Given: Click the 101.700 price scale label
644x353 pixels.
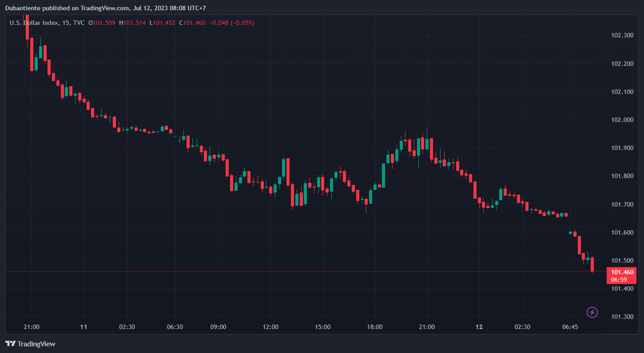Looking at the screenshot, I should tap(622, 205).
